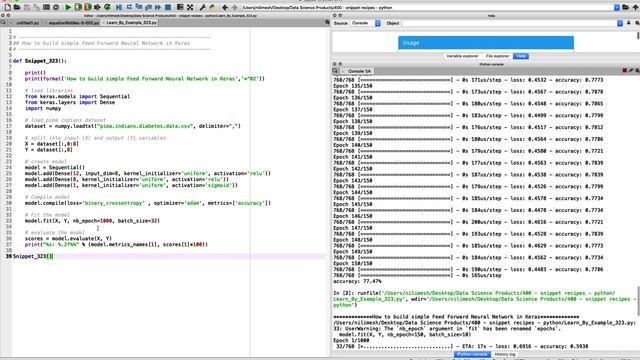The width and height of the screenshot is (640, 360).
Task: Switch to the Python console bottom tab
Action: (472, 354)
